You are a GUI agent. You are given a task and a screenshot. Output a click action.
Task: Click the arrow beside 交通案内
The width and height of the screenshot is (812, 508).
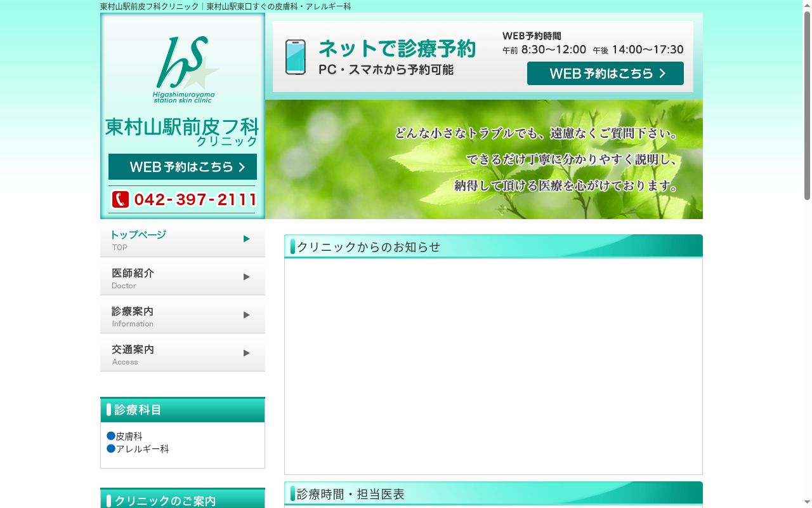point(247,353)
